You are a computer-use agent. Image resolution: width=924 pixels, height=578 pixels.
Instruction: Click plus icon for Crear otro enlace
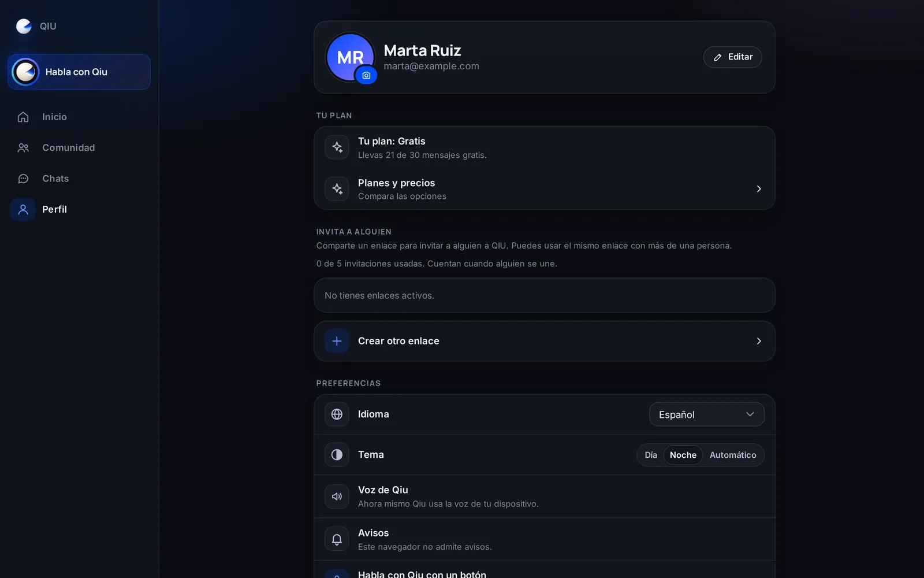click(x=337, y=341)
